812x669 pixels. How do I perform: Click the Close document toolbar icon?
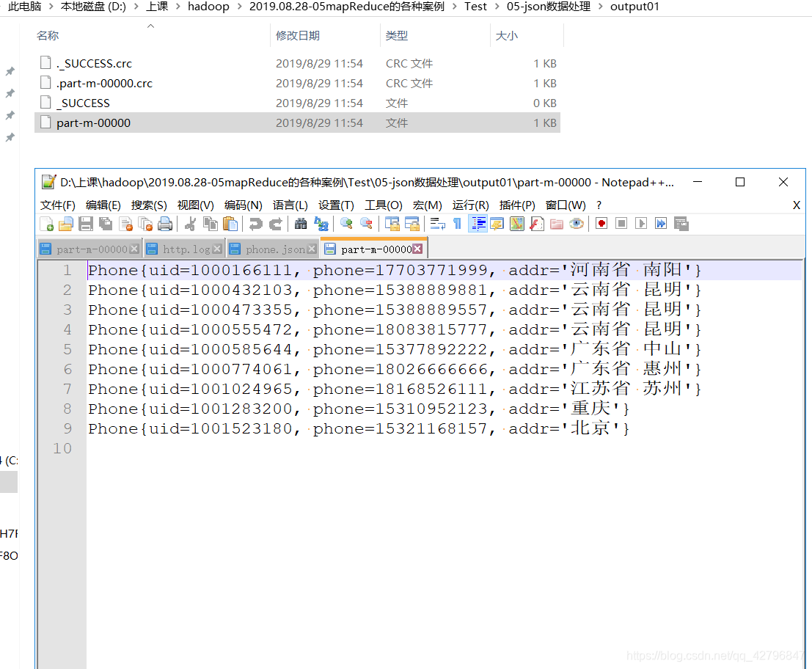click(x=125, y=224)
